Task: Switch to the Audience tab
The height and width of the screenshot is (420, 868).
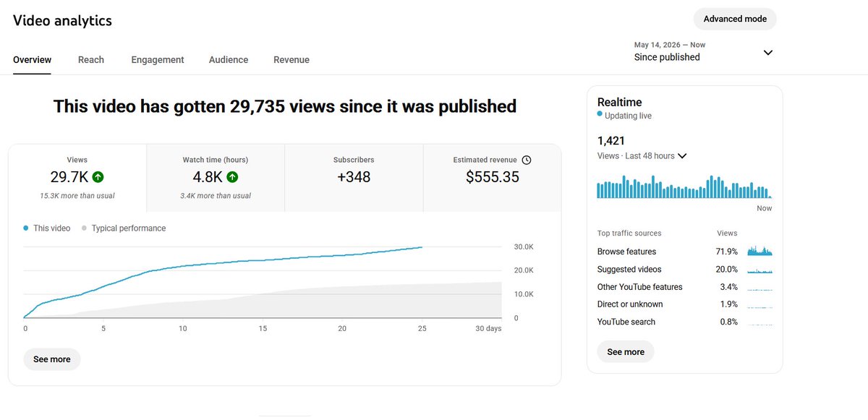Action: [x=229, y=60]
